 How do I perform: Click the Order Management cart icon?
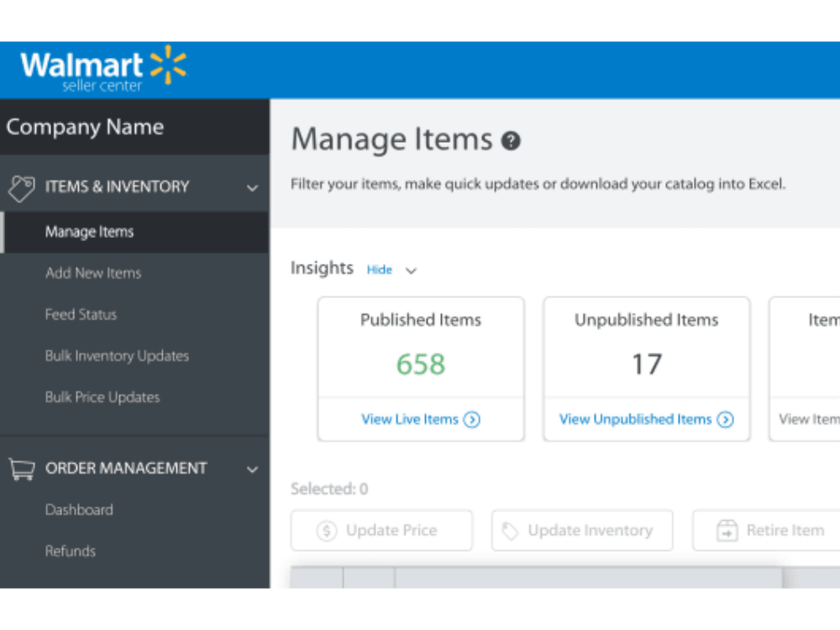coord(21,469)
